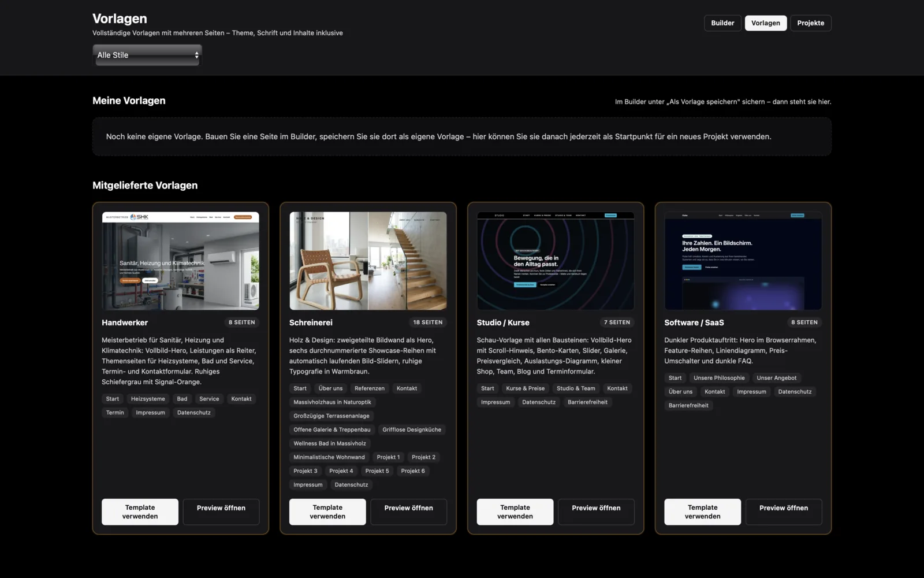Image resolution: width=924 pixels, height=578 pixels.
Task: Click the Studio & Team page tag
Action: point(576,388)
